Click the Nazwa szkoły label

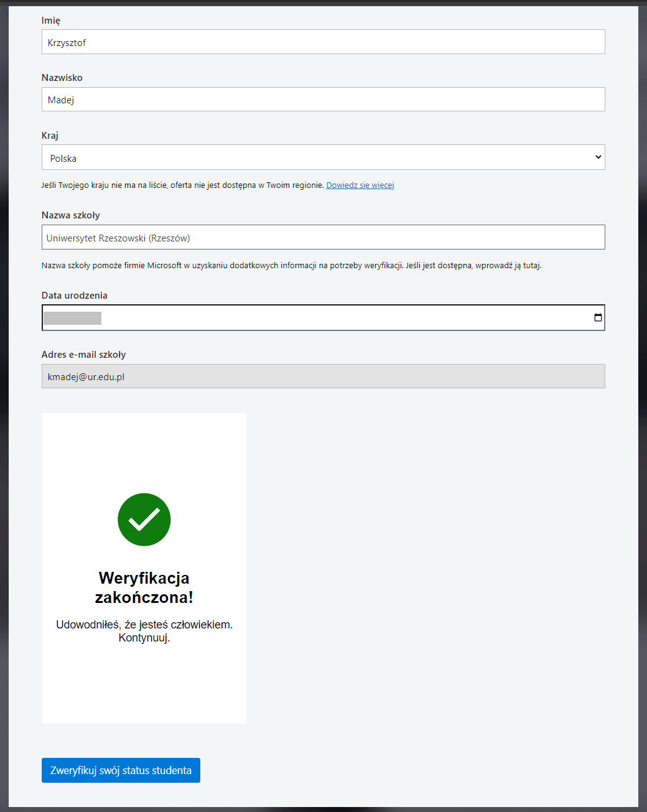[70, 215]
